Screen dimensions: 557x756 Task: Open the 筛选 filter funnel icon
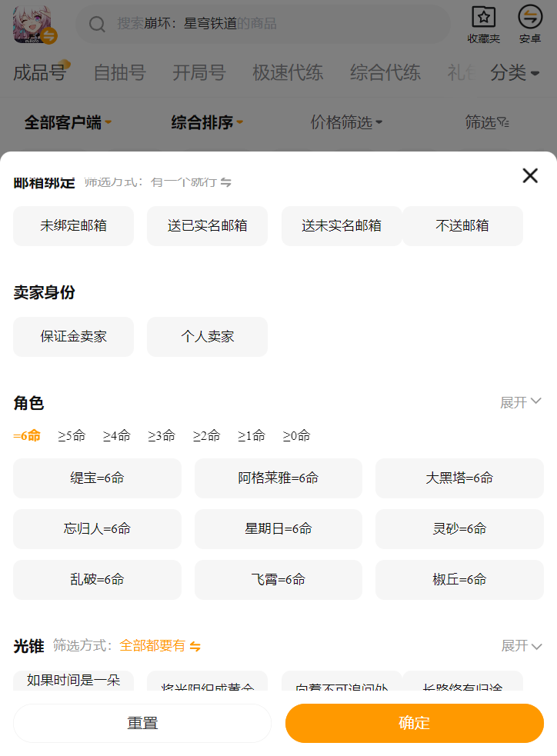[x=503, y=122]
